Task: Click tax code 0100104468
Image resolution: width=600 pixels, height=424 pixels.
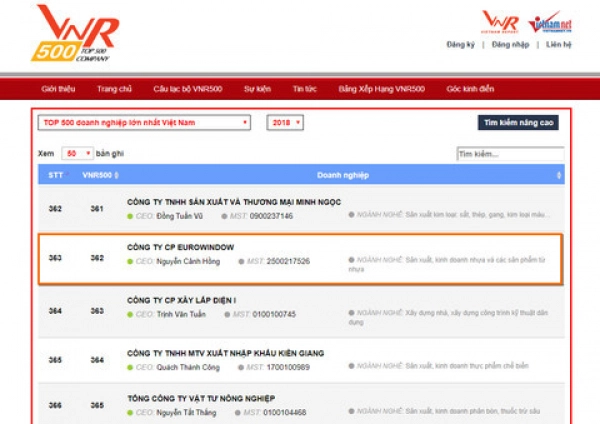Action: click(284, 413)
